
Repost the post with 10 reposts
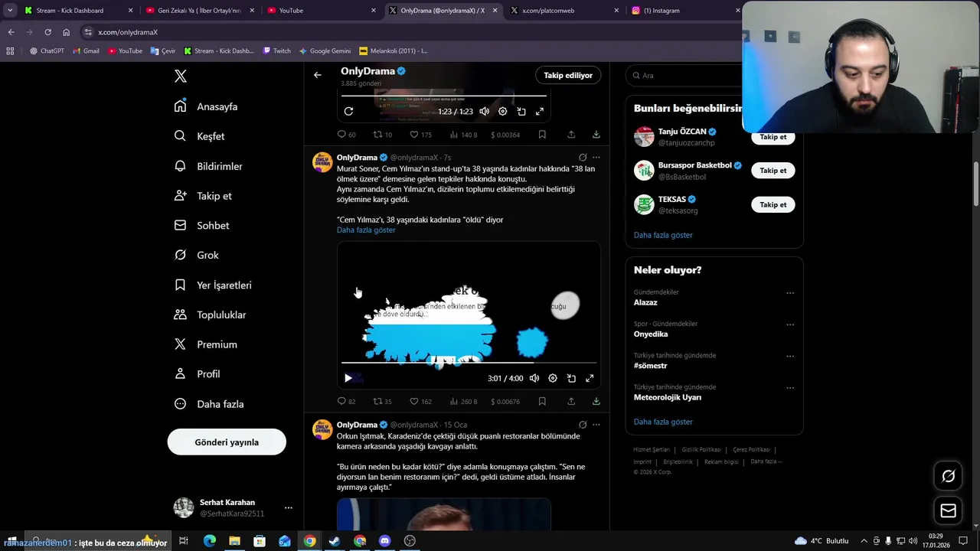pyautogui.click(x=383, y=135)
